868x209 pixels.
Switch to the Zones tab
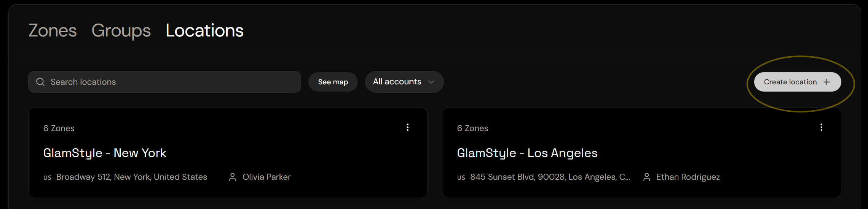(x=53, y=30)
